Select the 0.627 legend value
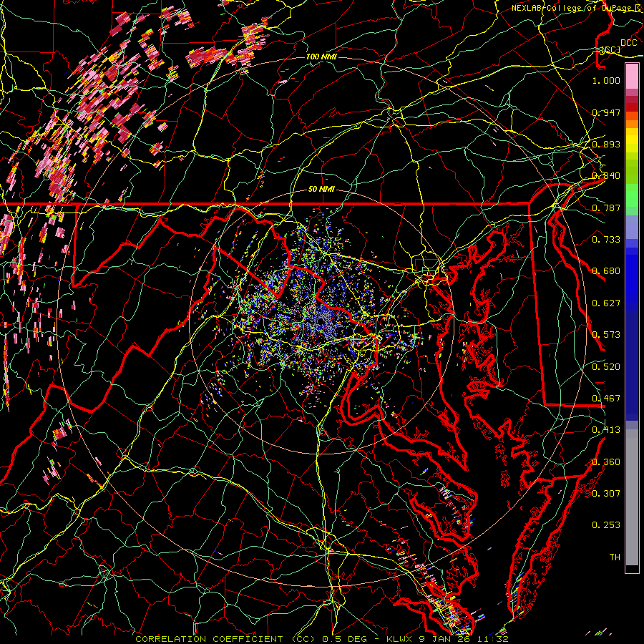This screenshot has width=644, height=644. 606,303
